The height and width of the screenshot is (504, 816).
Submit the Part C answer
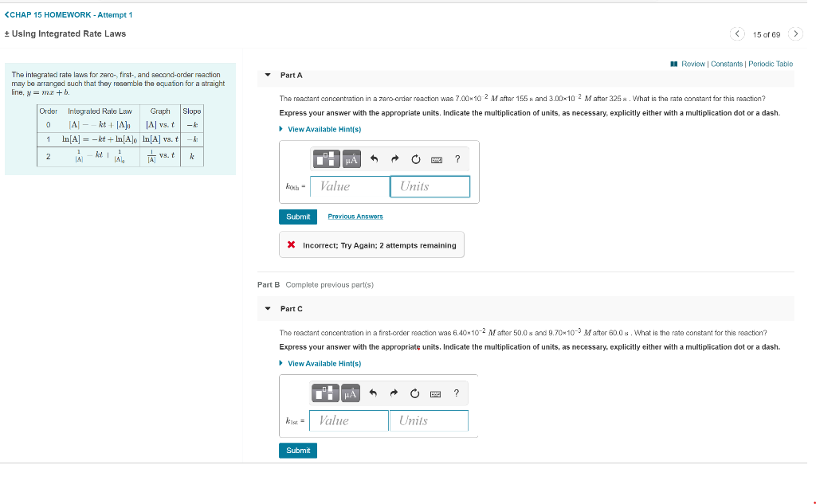297,450
